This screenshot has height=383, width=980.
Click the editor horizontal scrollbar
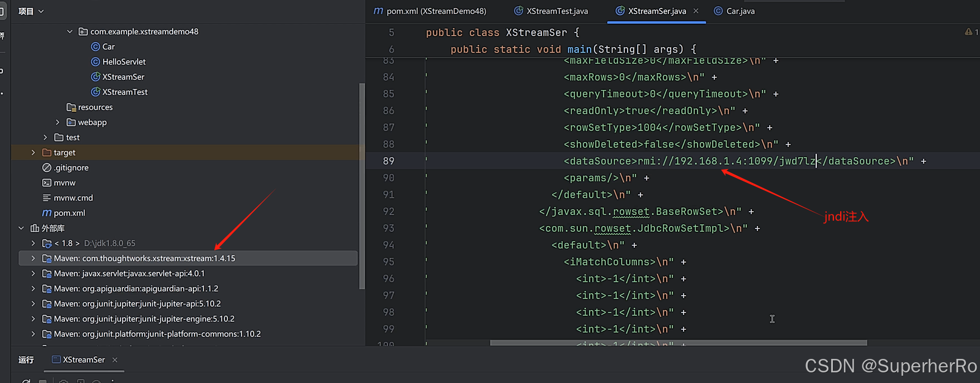[678, 343]
